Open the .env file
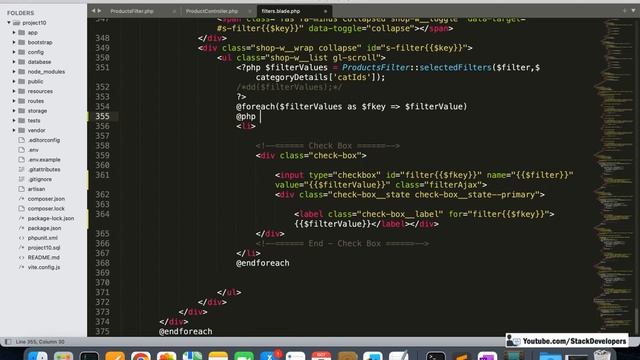The image size is (640, 360). pyautogui.click(x=33, y=150)
